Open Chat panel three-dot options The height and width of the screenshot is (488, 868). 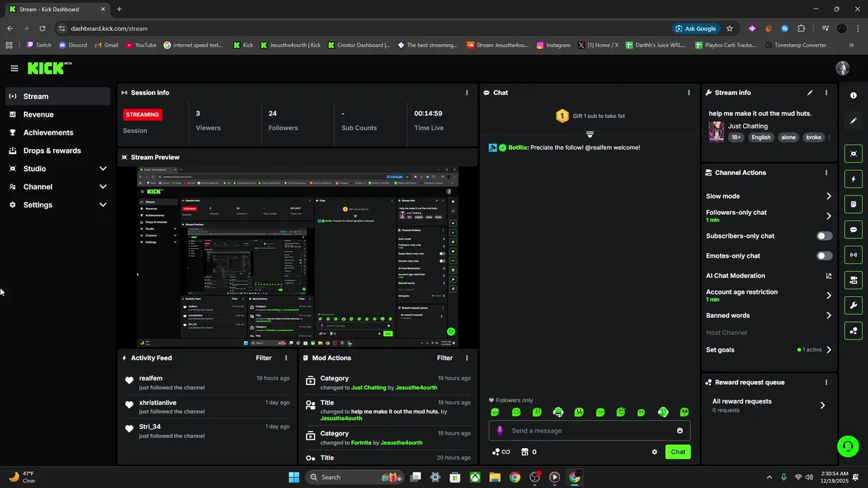[x=689, y=93]
